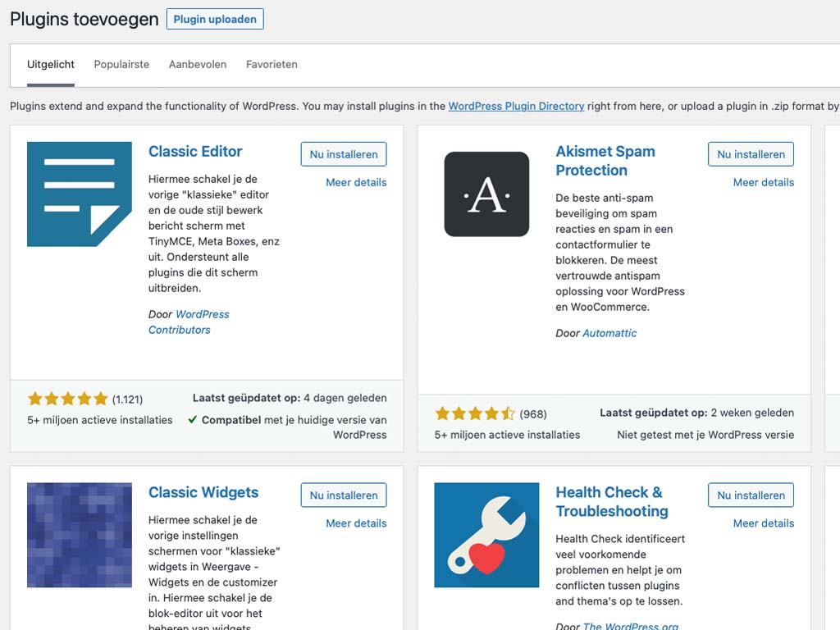Click Classic Editor's five-star rating
Viewport: 840px width, 630px height.
68,398
